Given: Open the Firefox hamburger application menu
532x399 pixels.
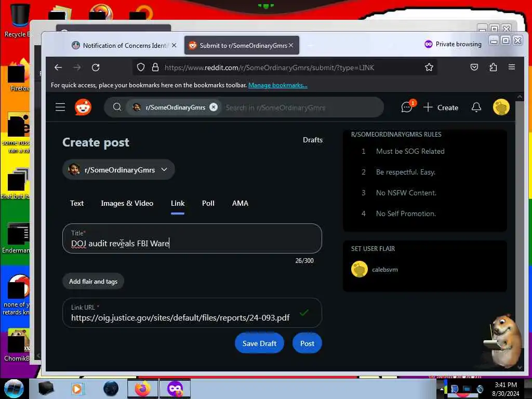Looking at the screenshot, I should pyautogui.click(x=512, y=67).
